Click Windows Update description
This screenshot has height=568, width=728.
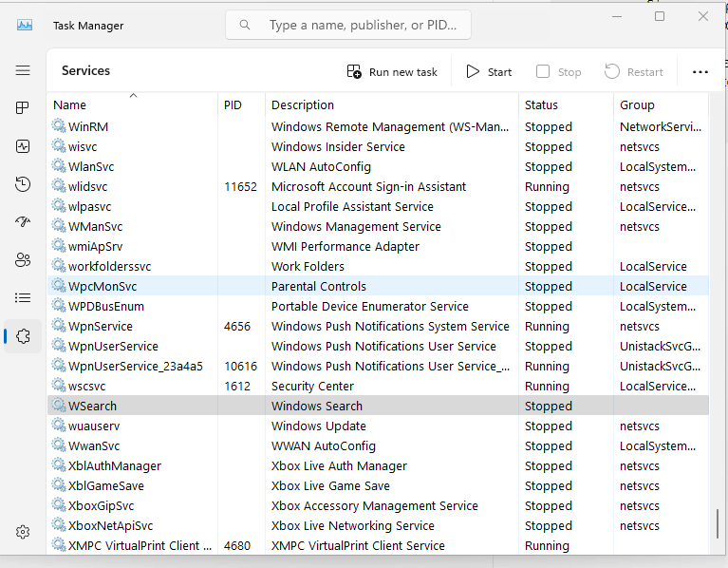[319, 426]
